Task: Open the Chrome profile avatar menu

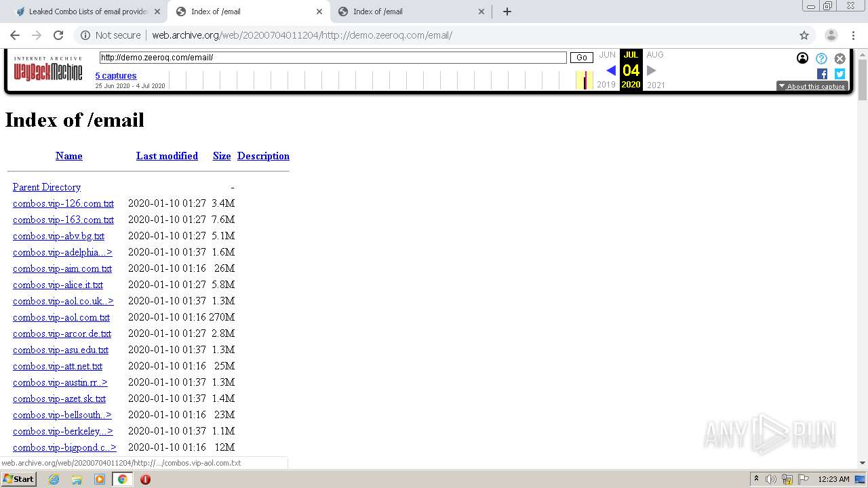Action: [831, 35]
